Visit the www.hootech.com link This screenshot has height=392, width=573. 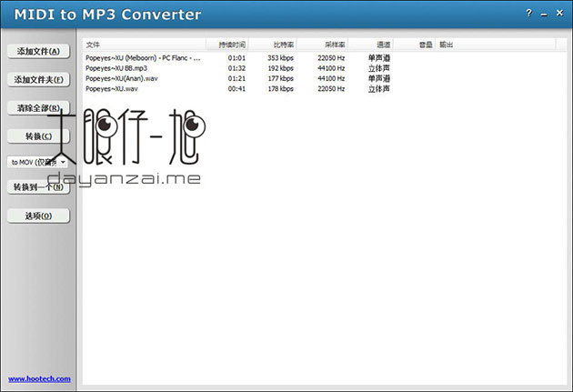coord(39,379)
